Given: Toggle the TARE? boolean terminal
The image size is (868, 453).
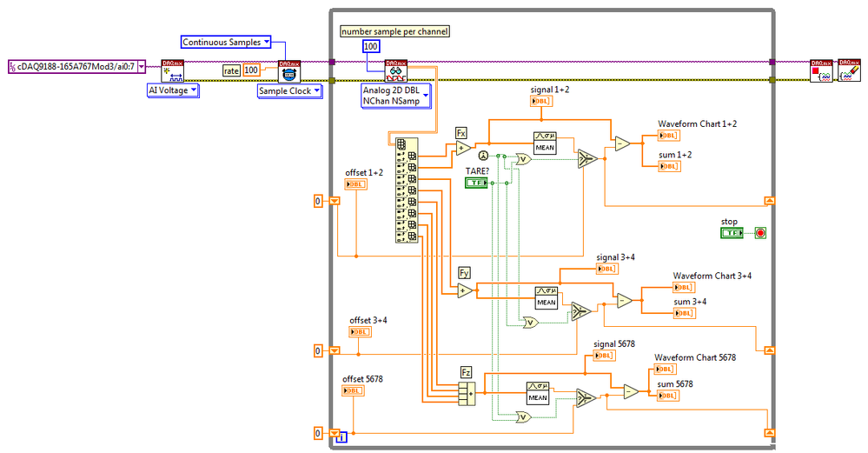Looking at the screenshot, I should (x=476, y=183).
